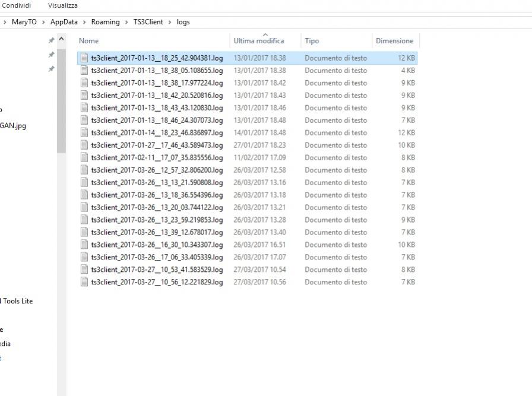The height and width of the screenshot is (396, 532).
Task: Expand breadcrumb chevron after AppData
Action: (x=84, y=22)
